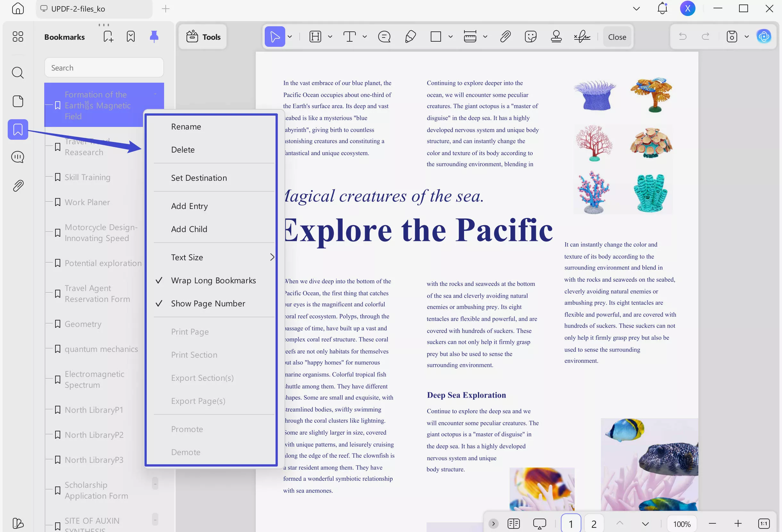
Task: Click the undo arrow
Action: 682,36
